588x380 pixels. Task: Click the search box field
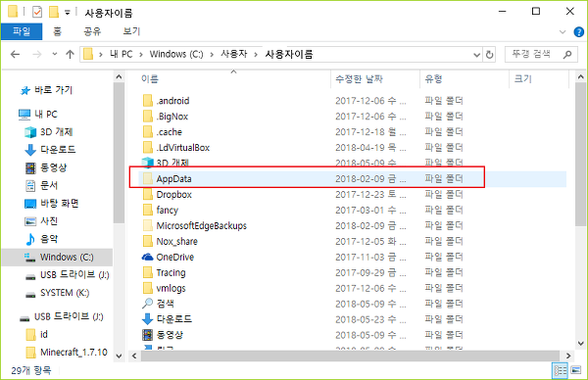point(541,55)
